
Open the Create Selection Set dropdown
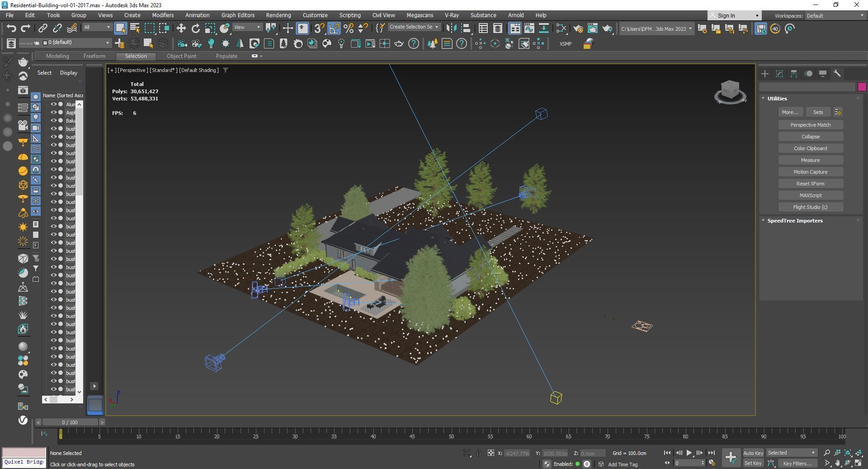point(414,27)
